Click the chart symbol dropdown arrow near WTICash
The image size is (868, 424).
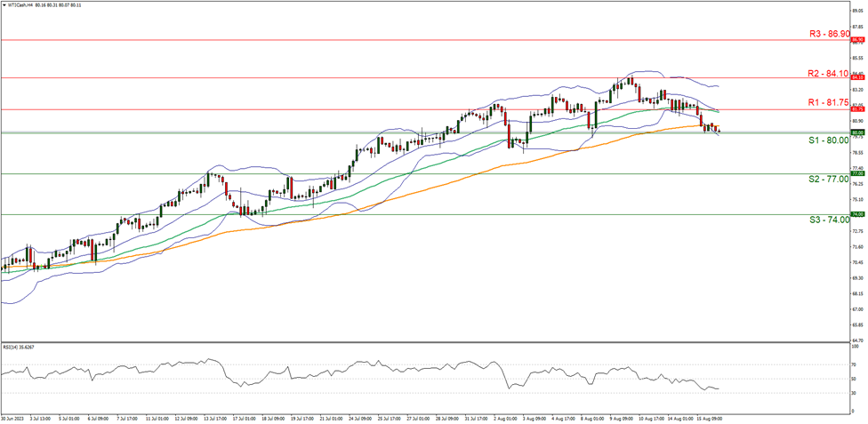(4, 4)
